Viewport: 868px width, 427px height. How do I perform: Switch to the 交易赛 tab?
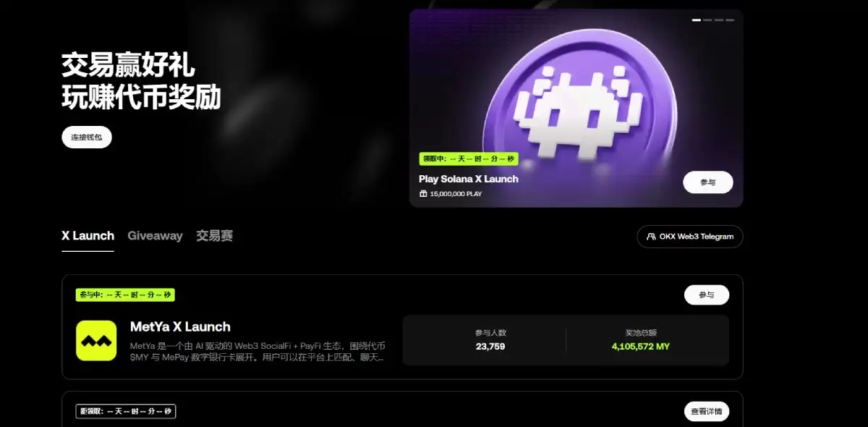pos(213,235)
